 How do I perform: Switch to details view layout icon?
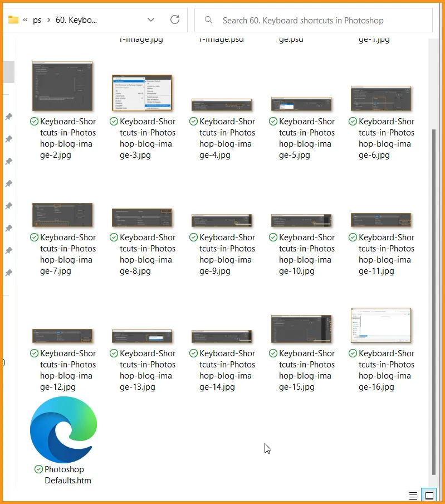(413, 496)
